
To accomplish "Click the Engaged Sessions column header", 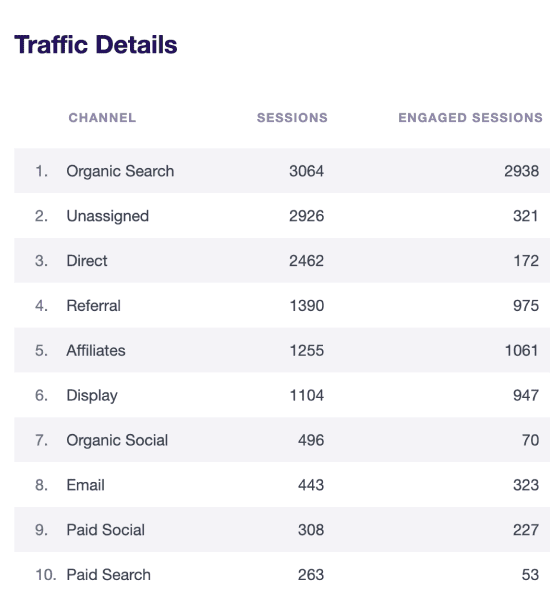I will pyautogui.click(x=470, y=118).
